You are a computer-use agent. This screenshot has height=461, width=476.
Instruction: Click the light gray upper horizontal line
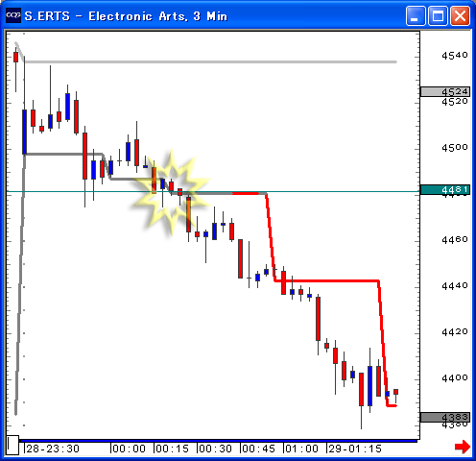211,61
